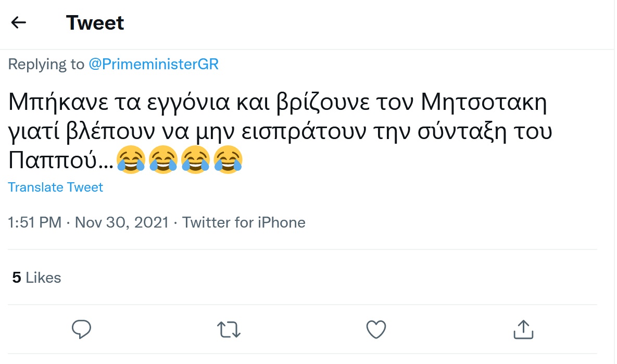Open the share tweet options

(x=523, y=329)
